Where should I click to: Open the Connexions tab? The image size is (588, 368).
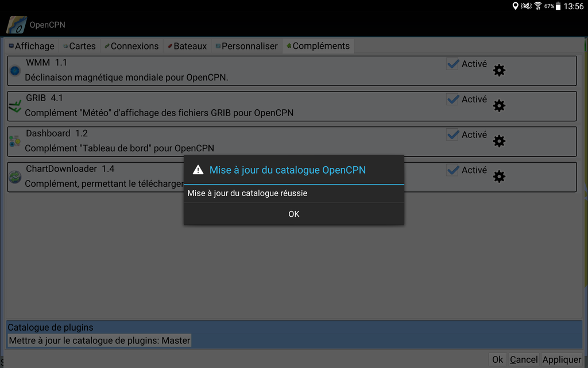[x=131, y=46]
